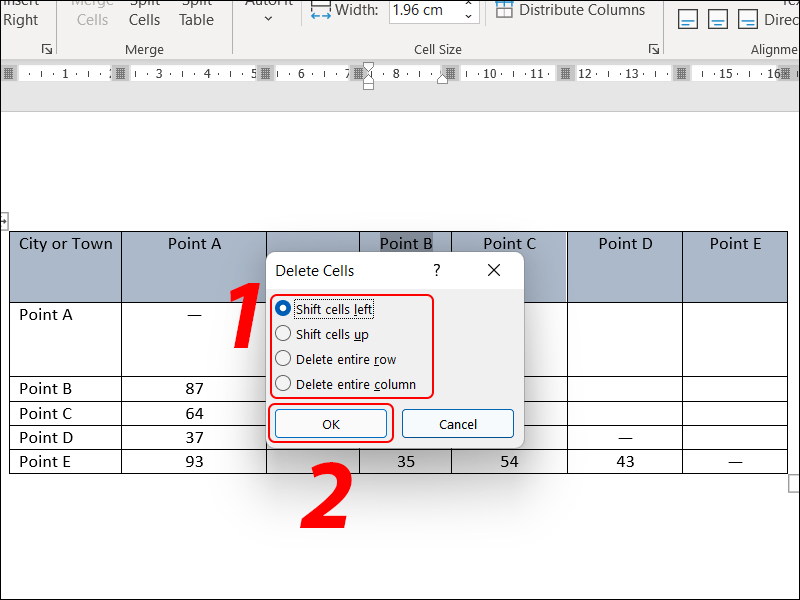Pick Delete entire column option
800x600 pixels.
point(284,384)
